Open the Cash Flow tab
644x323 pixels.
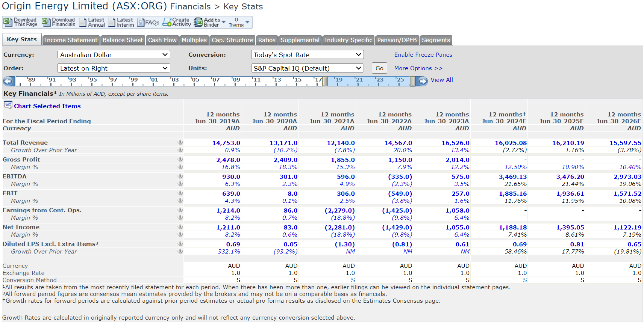[x=162, y=40]
